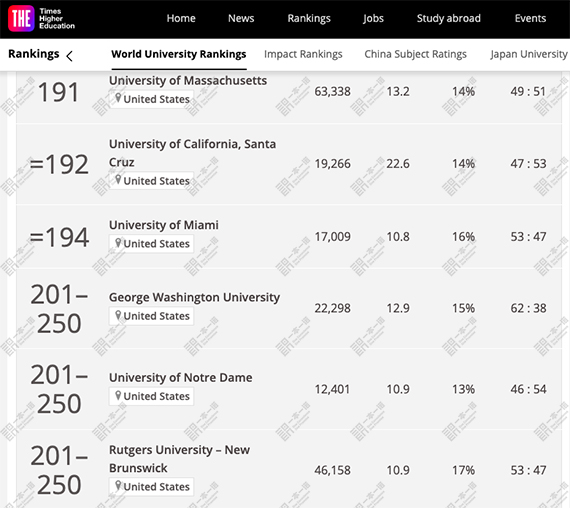Click location pin icon under University of Massachusetts

coord(118,98)
